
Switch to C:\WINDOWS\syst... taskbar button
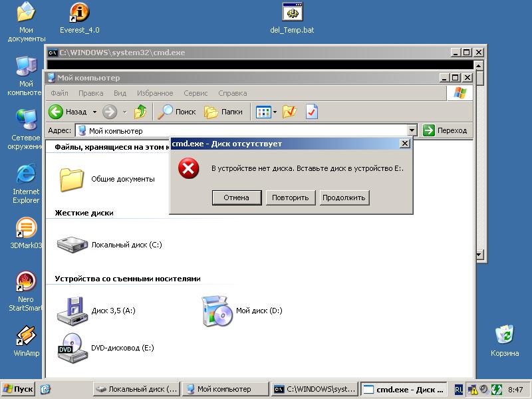[x=315, y=389]
